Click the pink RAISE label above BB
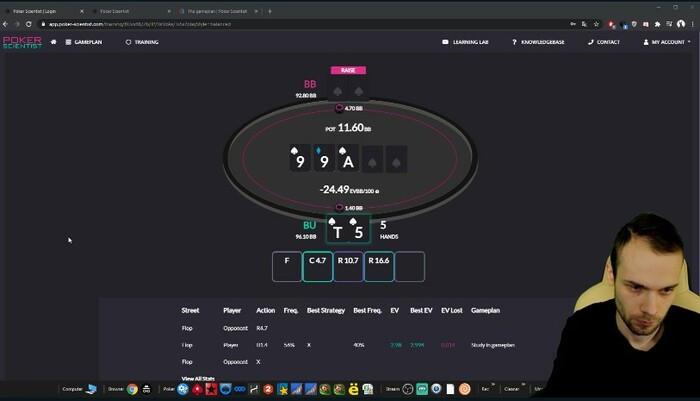700x401 pixels. [348, 70]
